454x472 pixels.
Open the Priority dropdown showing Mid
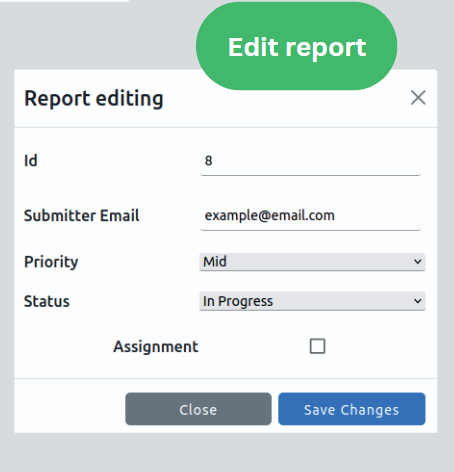point(312,262)
